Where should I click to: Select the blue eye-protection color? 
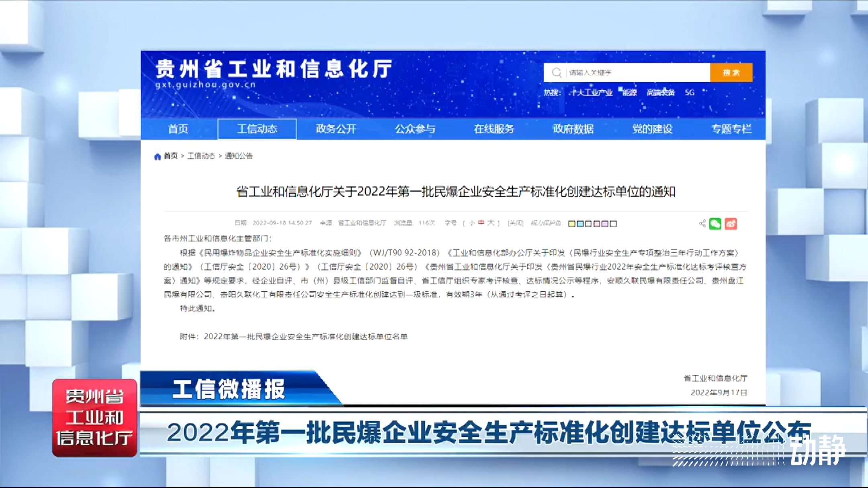(580, 224)
